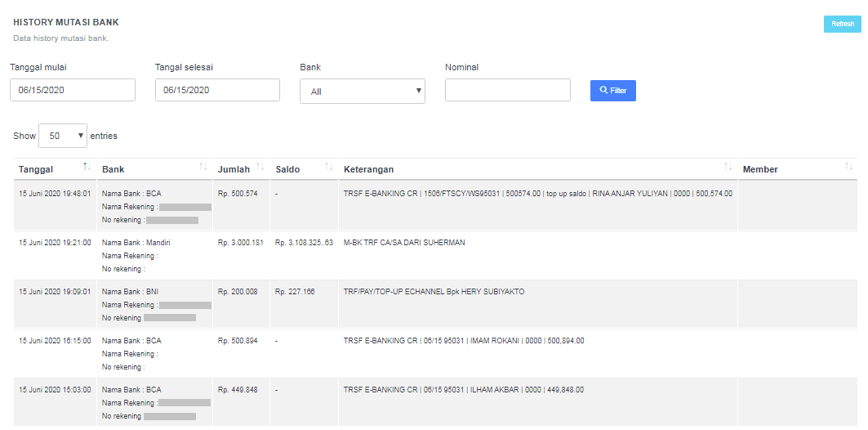This screenshot has width=868, height=430.
Task: Click the Tanggal mulai date field
Action: pyautogui.click(x=73, y=90)
